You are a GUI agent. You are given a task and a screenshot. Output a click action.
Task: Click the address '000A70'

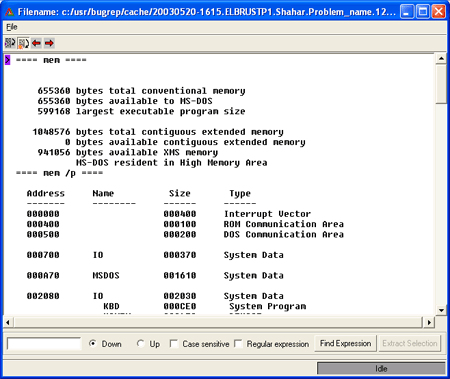click(x=43, y=275)
